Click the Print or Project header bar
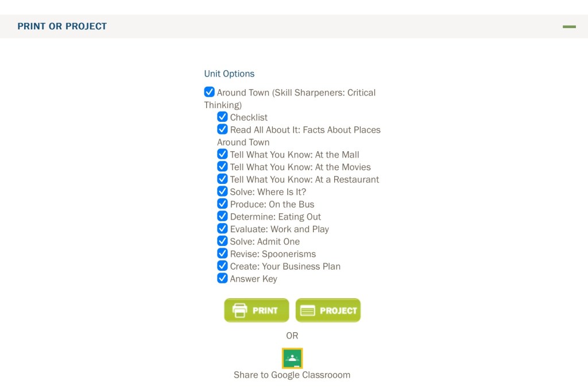The height and width of the screenshot is (392, 588). click(62, 26)
